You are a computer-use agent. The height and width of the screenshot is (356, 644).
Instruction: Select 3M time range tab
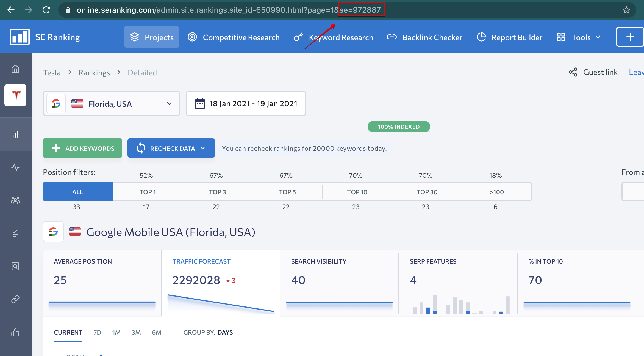point(136,332)
